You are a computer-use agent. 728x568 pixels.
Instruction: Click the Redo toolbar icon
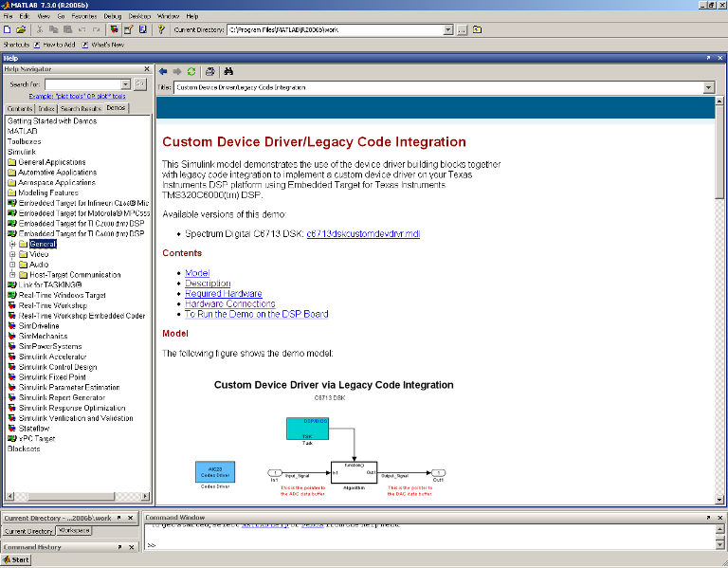click(96, 29)
